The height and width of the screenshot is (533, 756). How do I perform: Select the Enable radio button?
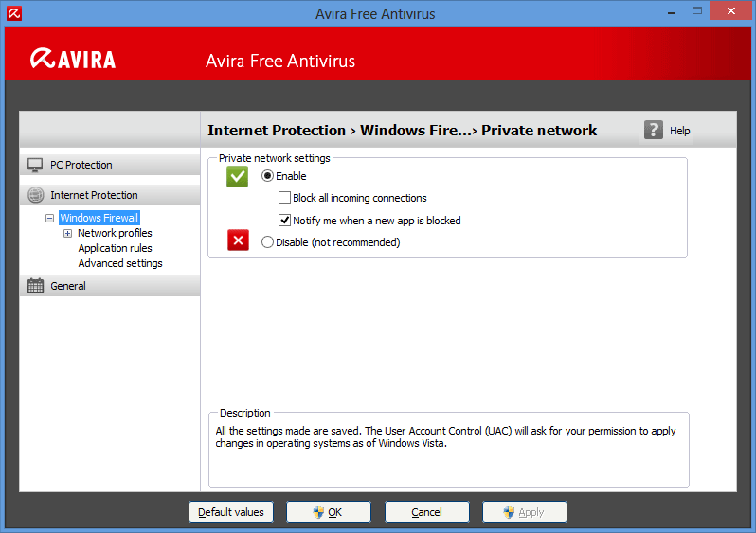click(x=268, y=176)
